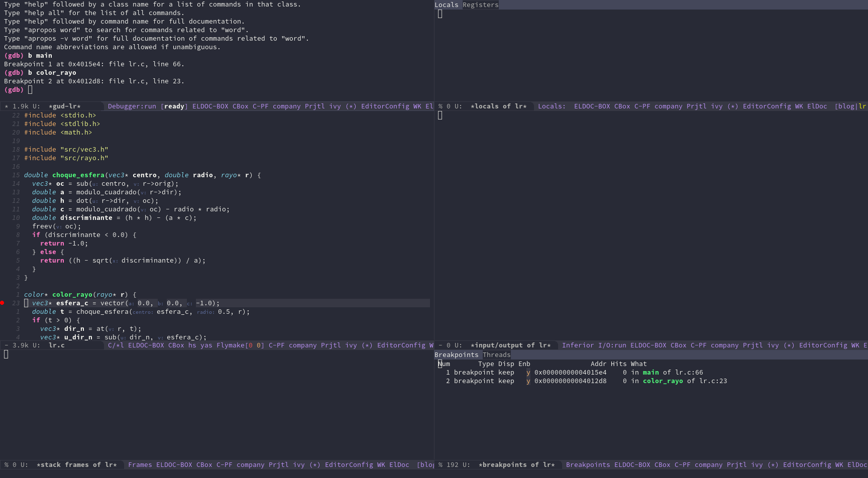Click [blog|lr indicator in locals mode line
Screen dimensions: 868x478
coord(851,106)
